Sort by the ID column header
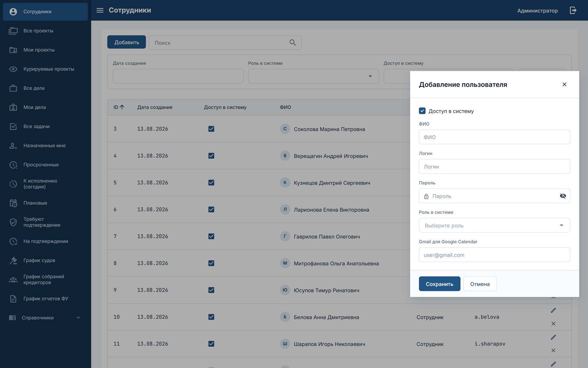The height and width of the screenshot is (368, 588). [x=119, y=107]
